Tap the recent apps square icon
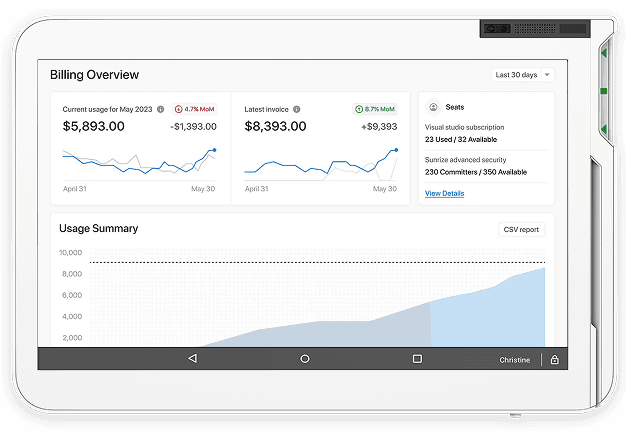The height and width of the screenshot is (432, 626). [417, 359]
